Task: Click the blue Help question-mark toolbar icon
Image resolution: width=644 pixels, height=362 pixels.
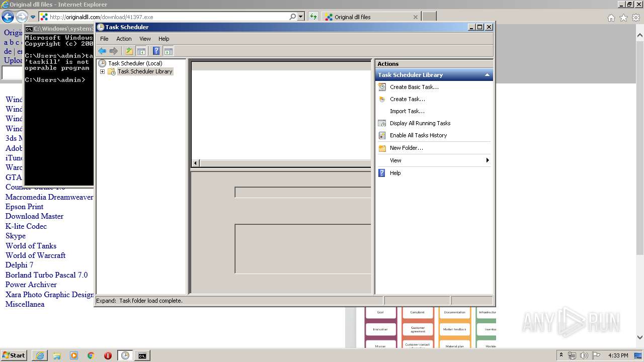Action: coord(156,51)
